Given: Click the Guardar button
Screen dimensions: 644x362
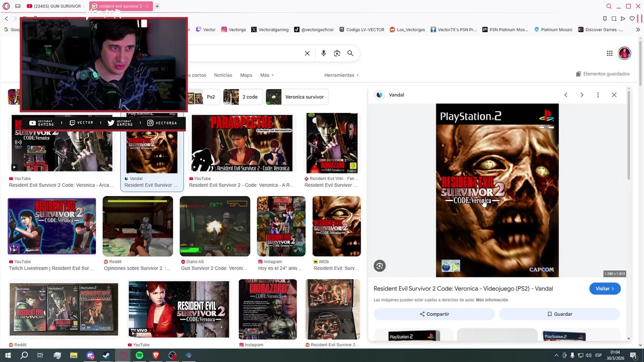Looking at the screenshot, I should coord(559,314).
